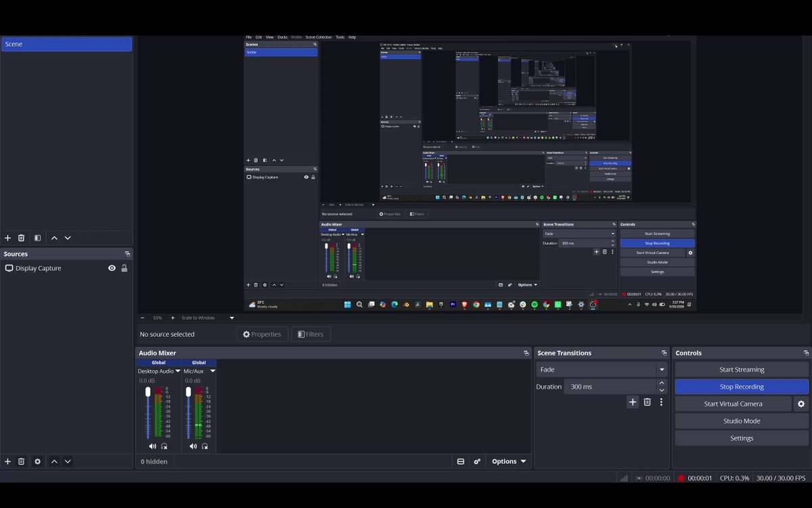The image size is (812, 508).
Task: Open the Fade transition dropdown
Action: tap(602, 370)
